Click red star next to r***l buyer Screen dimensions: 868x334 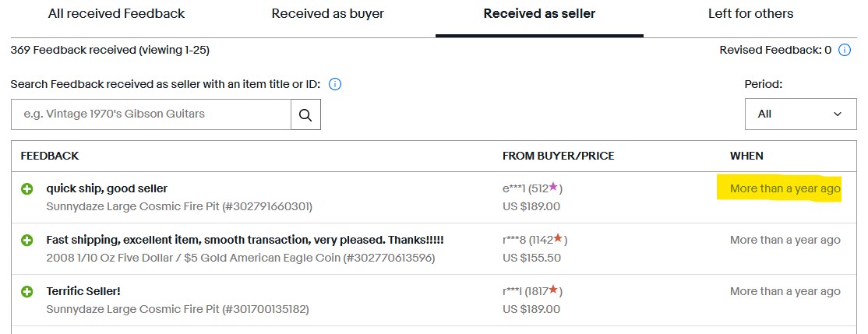coord(553,289)
